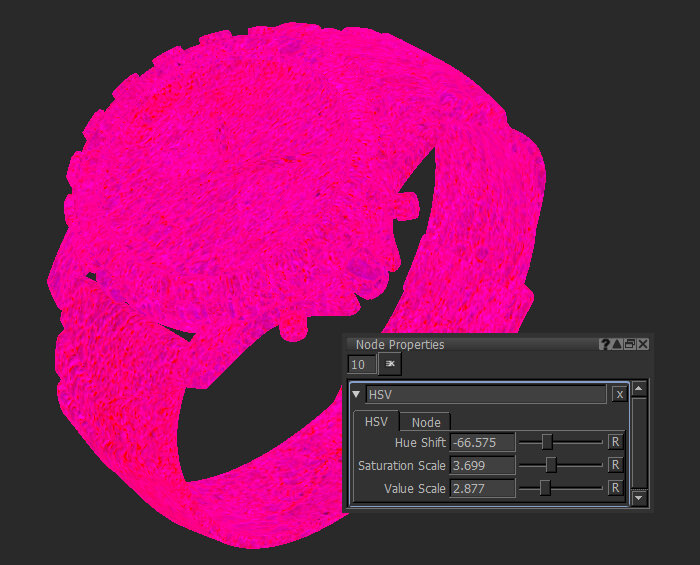Click the clear panels icon beside 10

(390, 364)
